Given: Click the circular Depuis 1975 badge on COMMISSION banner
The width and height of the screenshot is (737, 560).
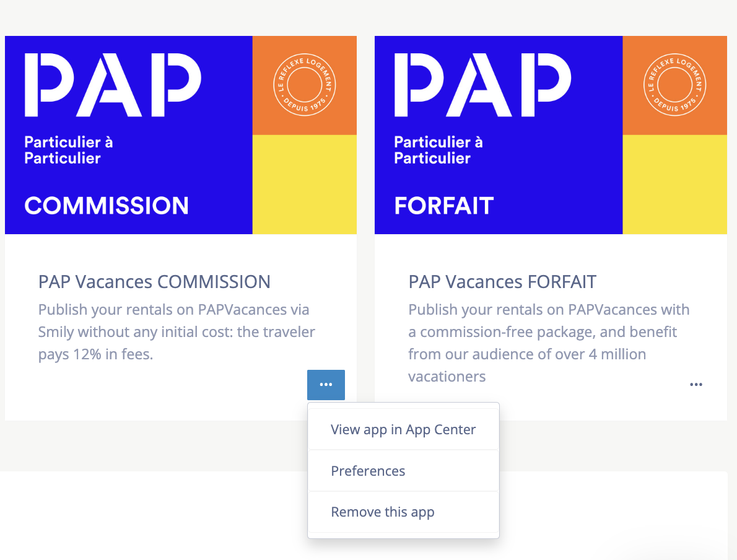Looking at the screenshot, I should click(303, 85).
